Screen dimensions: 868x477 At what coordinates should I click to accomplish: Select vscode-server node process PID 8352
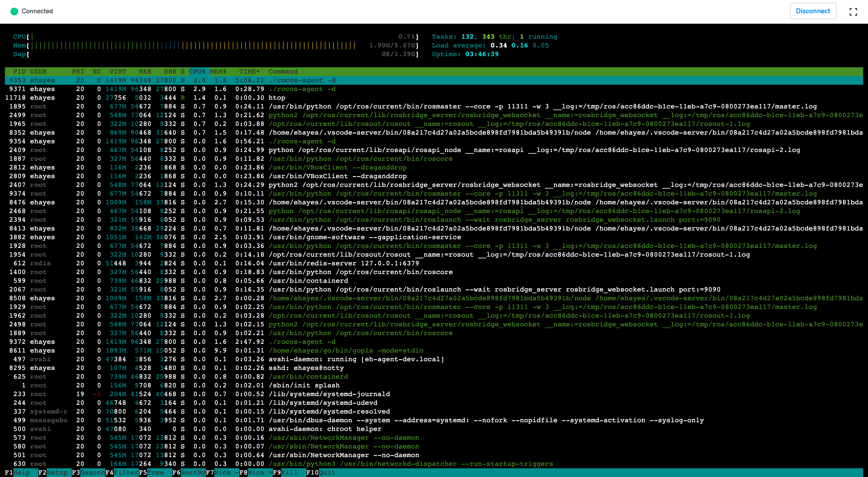point(434,132)
